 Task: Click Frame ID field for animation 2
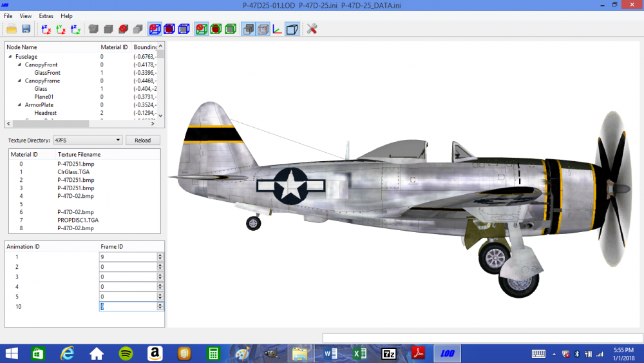(128, 267)
